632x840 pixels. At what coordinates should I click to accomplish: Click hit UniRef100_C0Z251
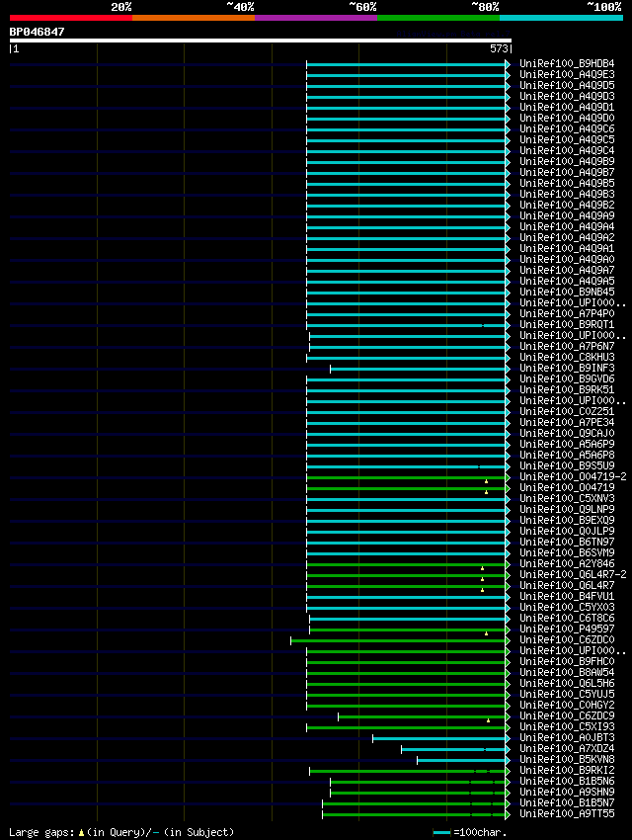[567, 411]
